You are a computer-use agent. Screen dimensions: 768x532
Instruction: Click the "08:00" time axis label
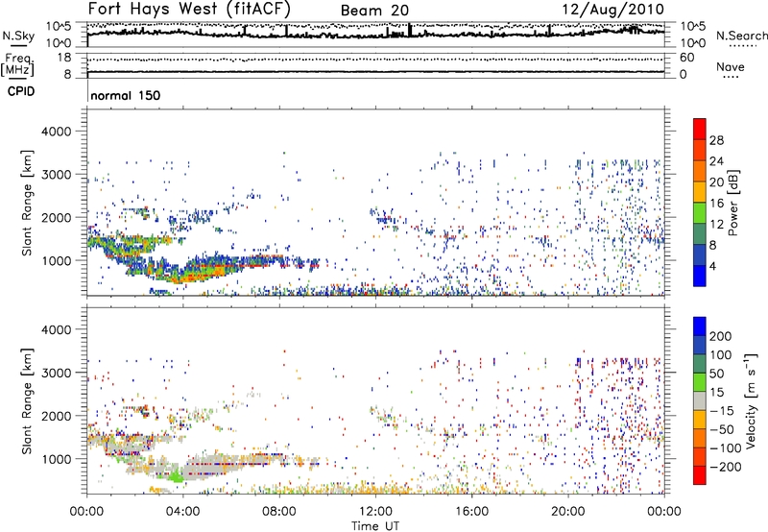point(279,512)
